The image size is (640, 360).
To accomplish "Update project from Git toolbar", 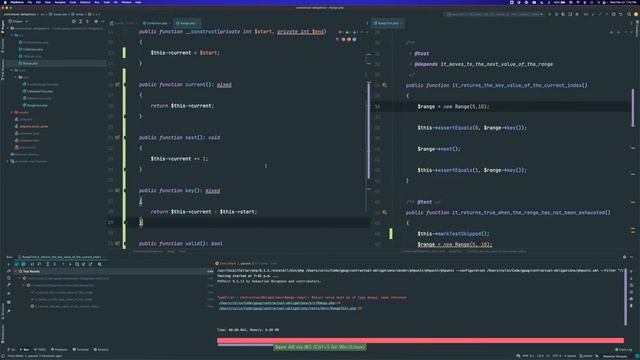I will point(593,14).
